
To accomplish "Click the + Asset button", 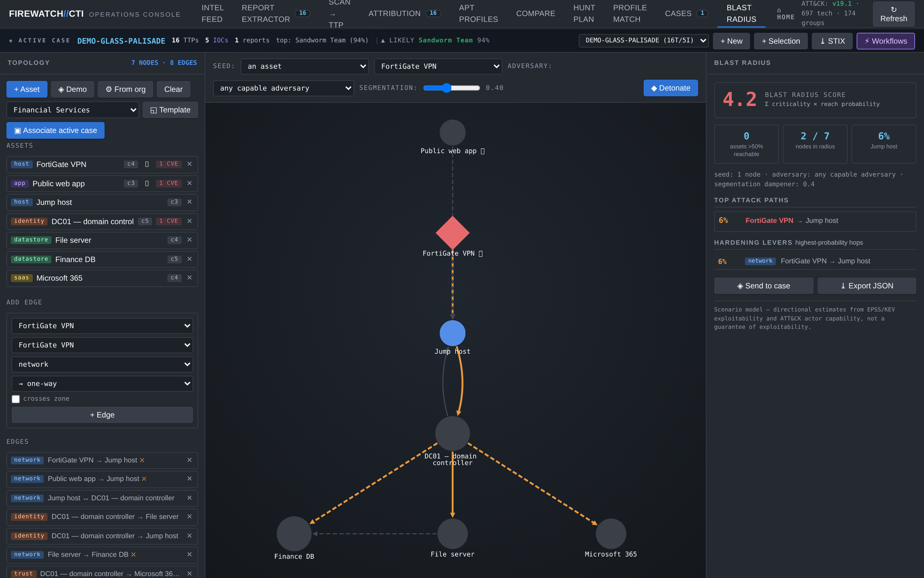I will [27, 90].
